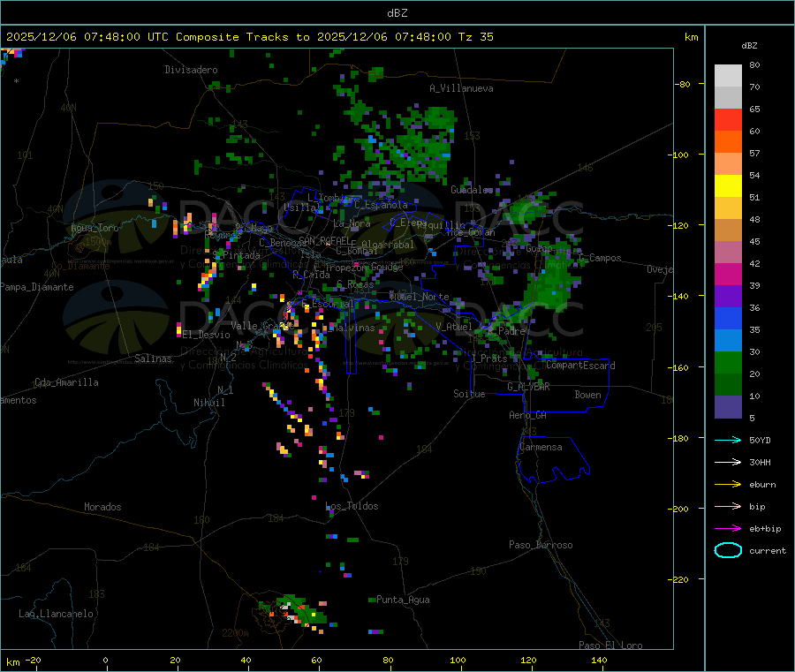This screenshot has width=795, height=672.
Task: Click the Punta_Agua place label
Action: click(x=403, y=600)
